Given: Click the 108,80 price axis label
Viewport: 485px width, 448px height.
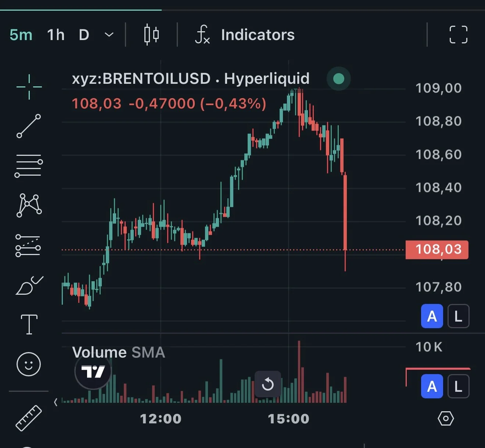Looking at the screenshot, I should (x=438, y=121).
